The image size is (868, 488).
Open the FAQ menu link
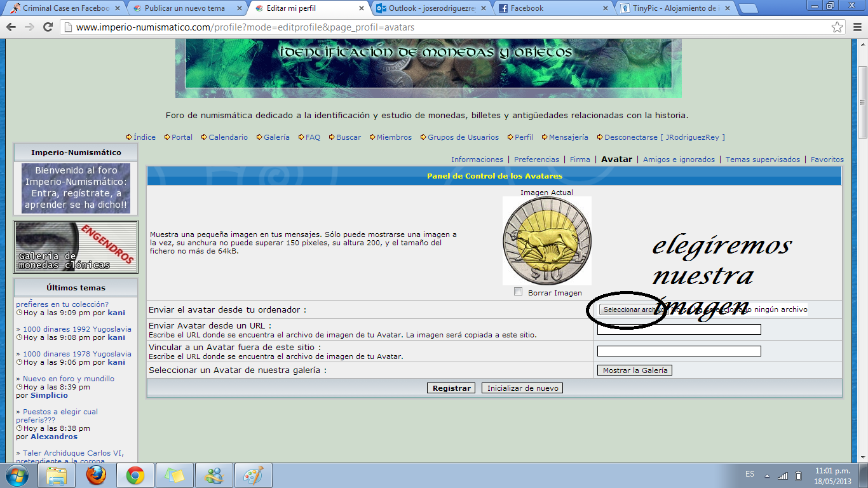point(313,137)
